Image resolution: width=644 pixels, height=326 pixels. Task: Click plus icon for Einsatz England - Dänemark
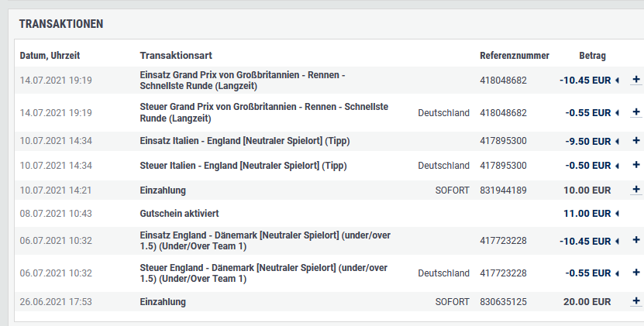[635, 240]
